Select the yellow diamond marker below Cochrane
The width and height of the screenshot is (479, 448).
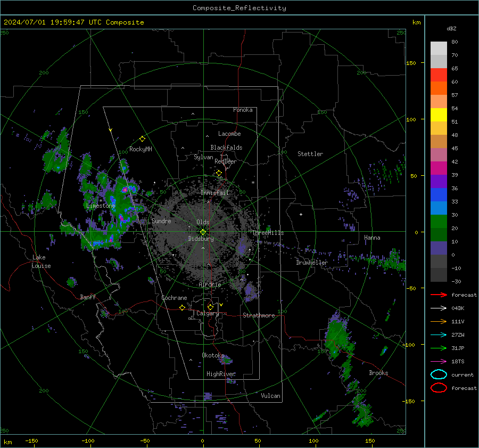(183, 307)
